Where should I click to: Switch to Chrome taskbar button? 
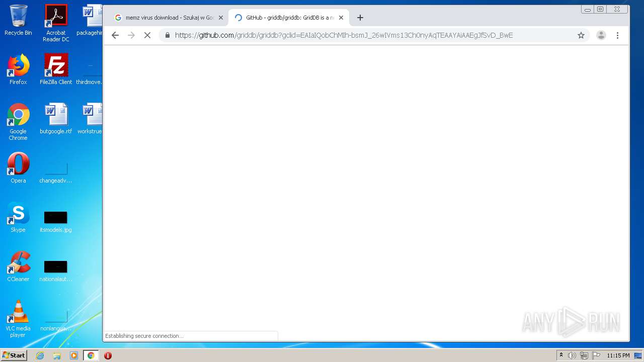pyautogui.click(x=91, y=355)
